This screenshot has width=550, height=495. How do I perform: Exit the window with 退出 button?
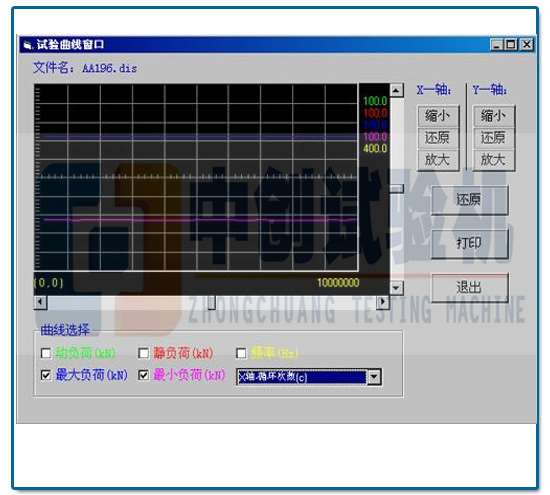pyautogui.click(x=469, y=288)
